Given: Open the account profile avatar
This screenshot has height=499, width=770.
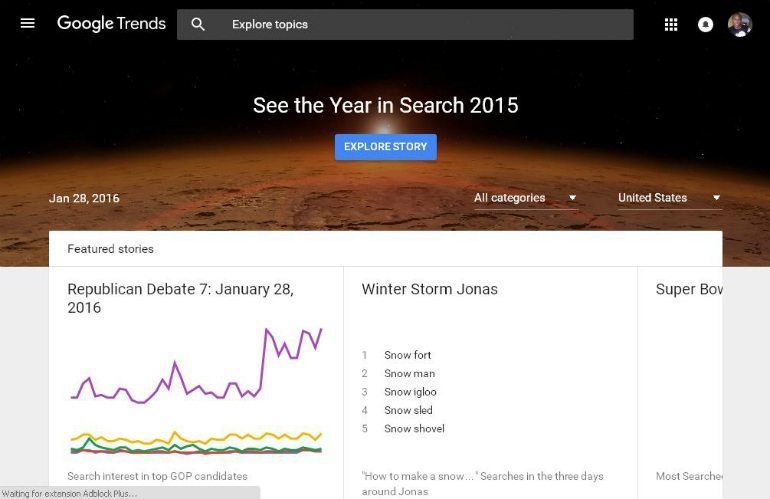Looking at the screenshot, I should click(740, 25).
